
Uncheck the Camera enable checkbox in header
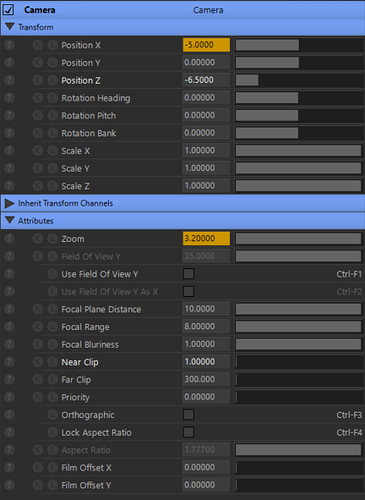coord(8,10)
